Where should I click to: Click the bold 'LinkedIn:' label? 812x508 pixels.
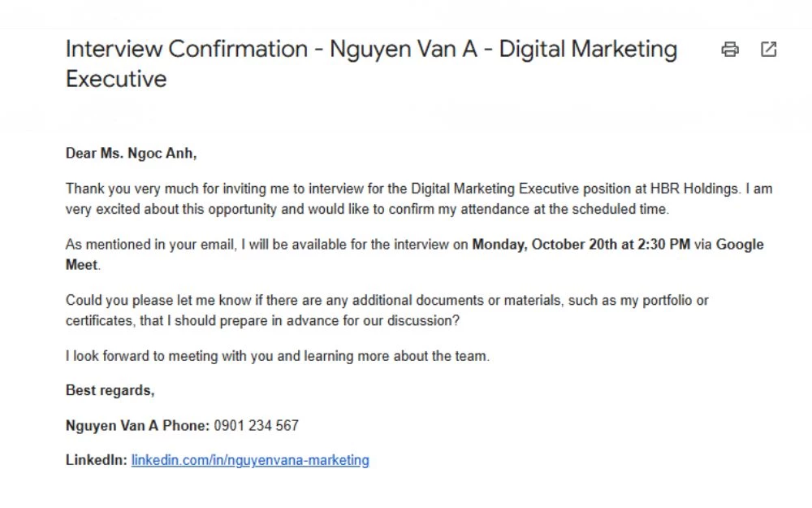(96, 460)
